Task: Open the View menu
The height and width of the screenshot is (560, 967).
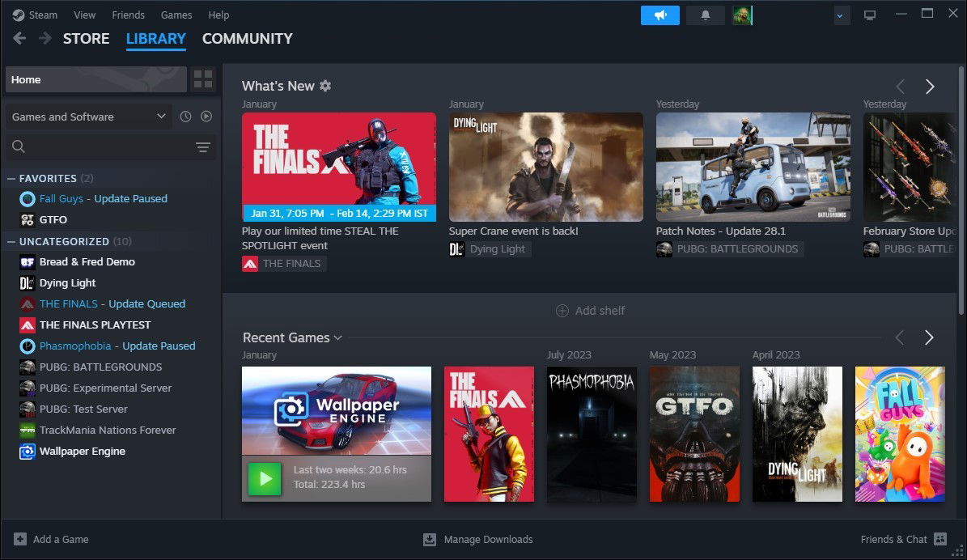Action: [x=84, y=15]
